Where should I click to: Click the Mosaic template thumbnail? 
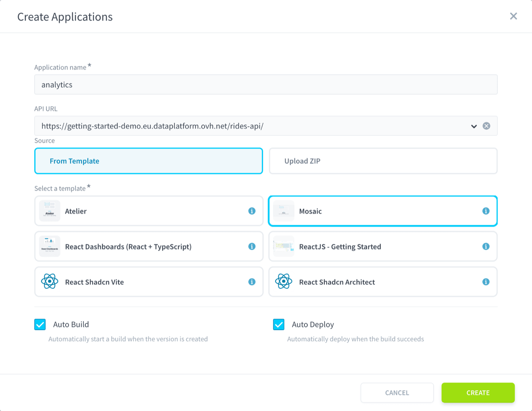coord(284,211)
